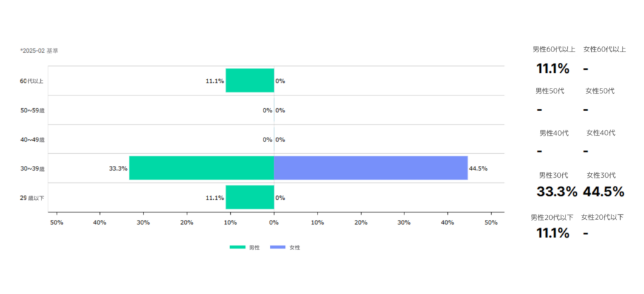Toggle the 男性 legend label
Viewport: 644px width, 294px height.
[x=254, y=248]
